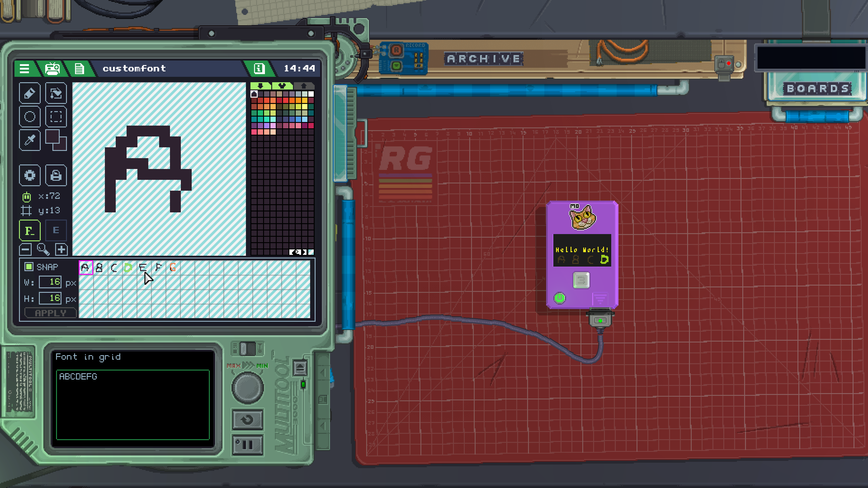Toggle the SNAP checkbox
Viewport: 868px width, 488px height.
(x=29, y=267)
